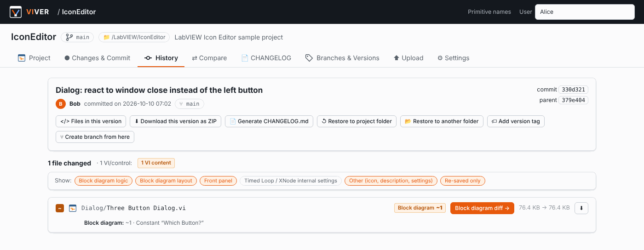Open Branches & Versions tab
Screen dimensions: 644x250
click(x=342, y=58)
